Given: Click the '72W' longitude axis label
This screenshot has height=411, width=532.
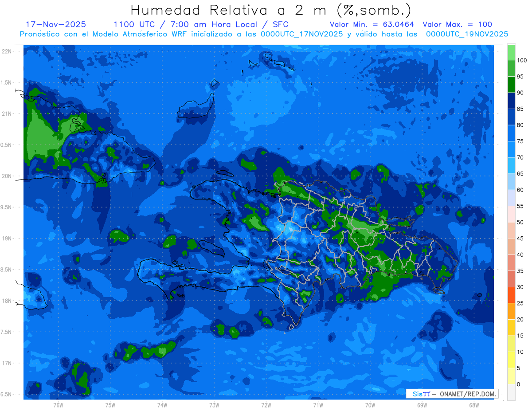Looking at the screenshot, I should click(266, 405).
